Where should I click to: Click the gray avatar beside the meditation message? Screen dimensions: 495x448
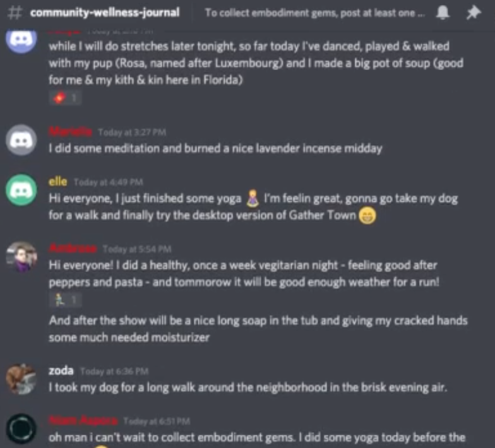click(x=21, y=140)
